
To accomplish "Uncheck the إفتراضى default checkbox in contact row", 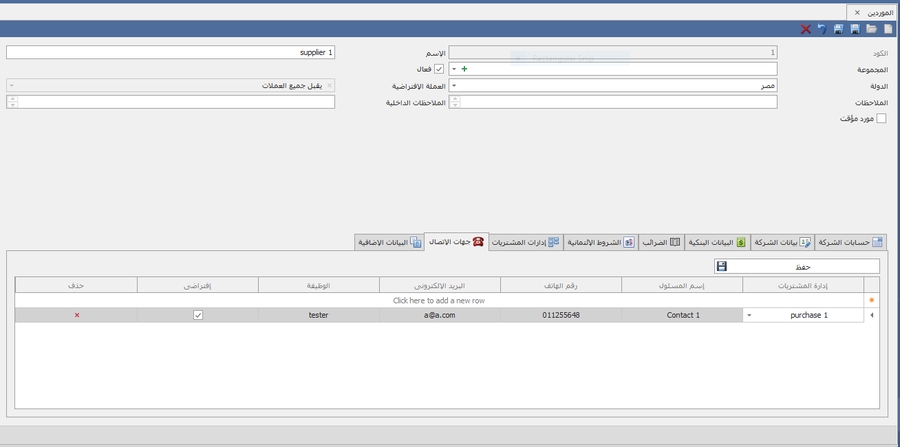I will 198,315.
